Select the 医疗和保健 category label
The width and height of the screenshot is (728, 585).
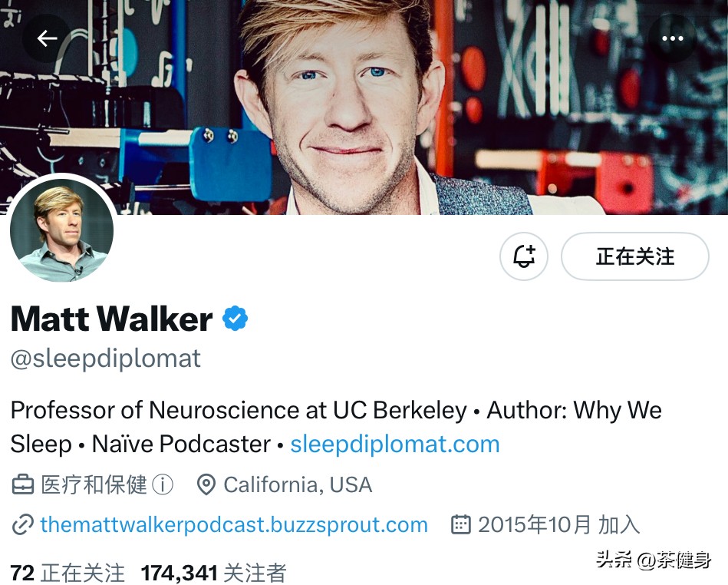point(94,484)
